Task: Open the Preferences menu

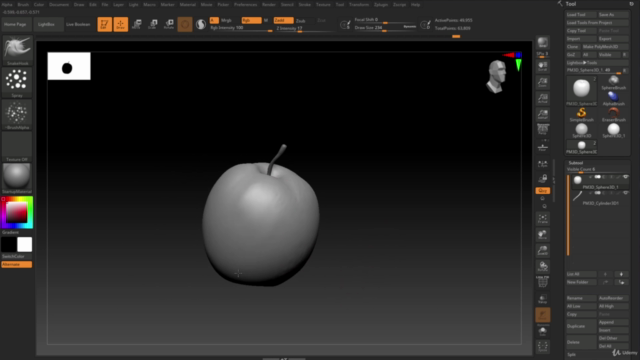Action: (245, 4)
